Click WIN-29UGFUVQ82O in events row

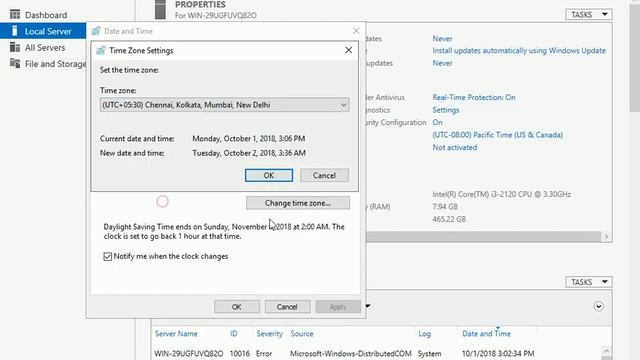click(x=189, y=353)
